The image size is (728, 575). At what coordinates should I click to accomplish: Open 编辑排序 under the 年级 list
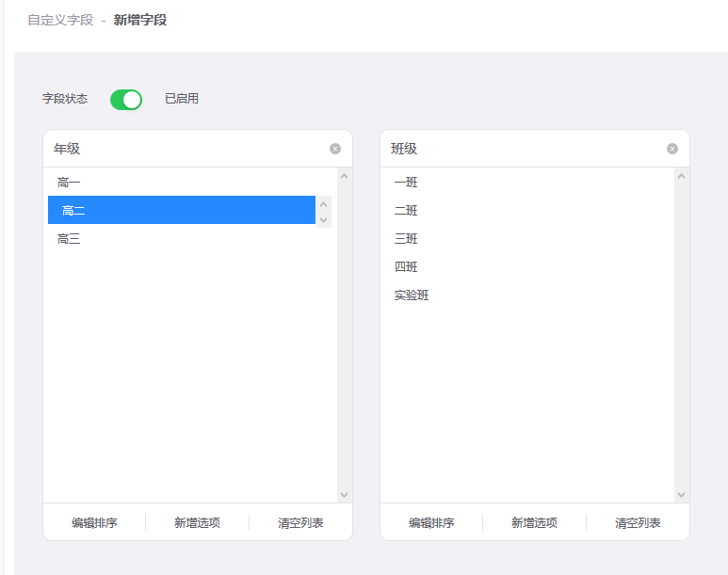94,523
